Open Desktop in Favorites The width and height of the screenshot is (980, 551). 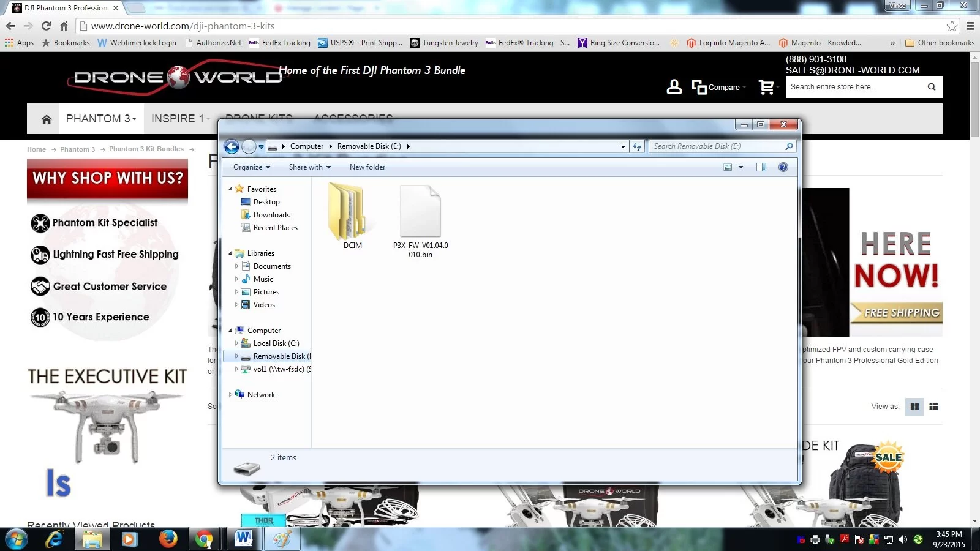tap(266, 202)
